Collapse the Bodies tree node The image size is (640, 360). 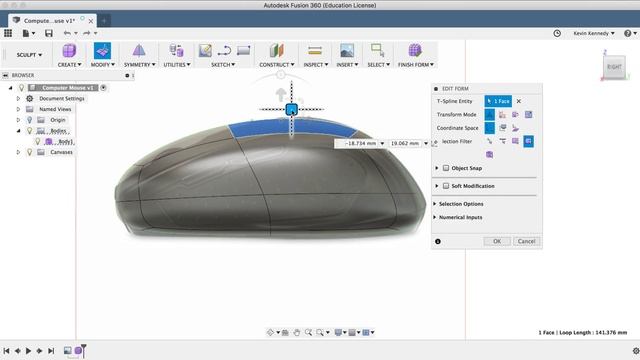18,131
